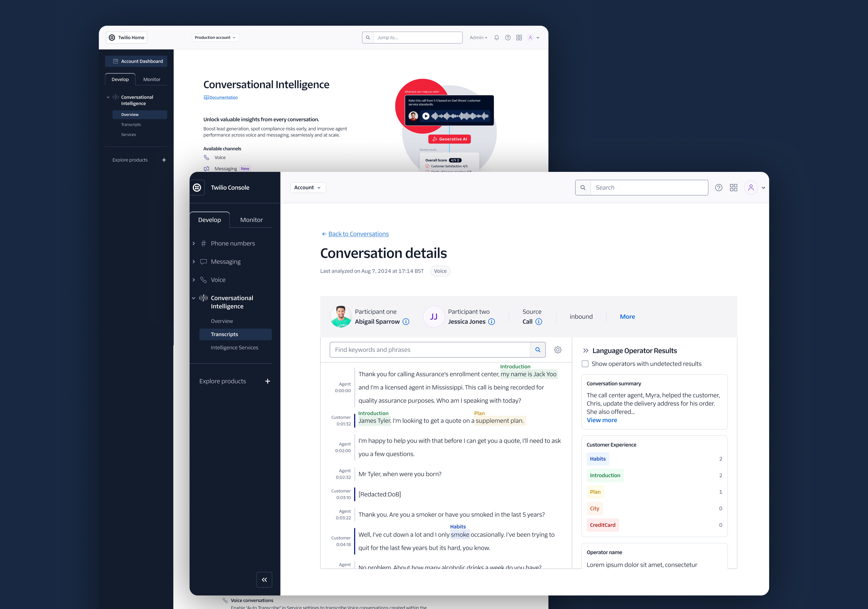Switch to the Monitor tab in console
This screenshot has height=609, width=868.
[251, 220]
